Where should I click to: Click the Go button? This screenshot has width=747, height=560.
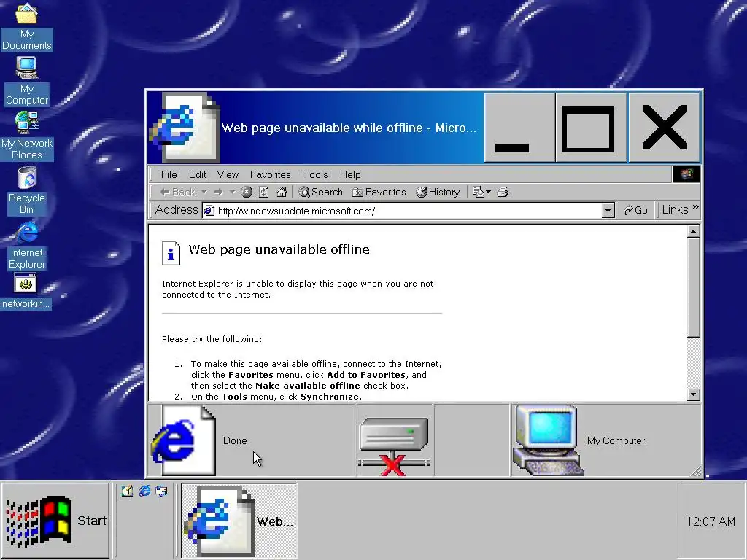tap(635, 210)
